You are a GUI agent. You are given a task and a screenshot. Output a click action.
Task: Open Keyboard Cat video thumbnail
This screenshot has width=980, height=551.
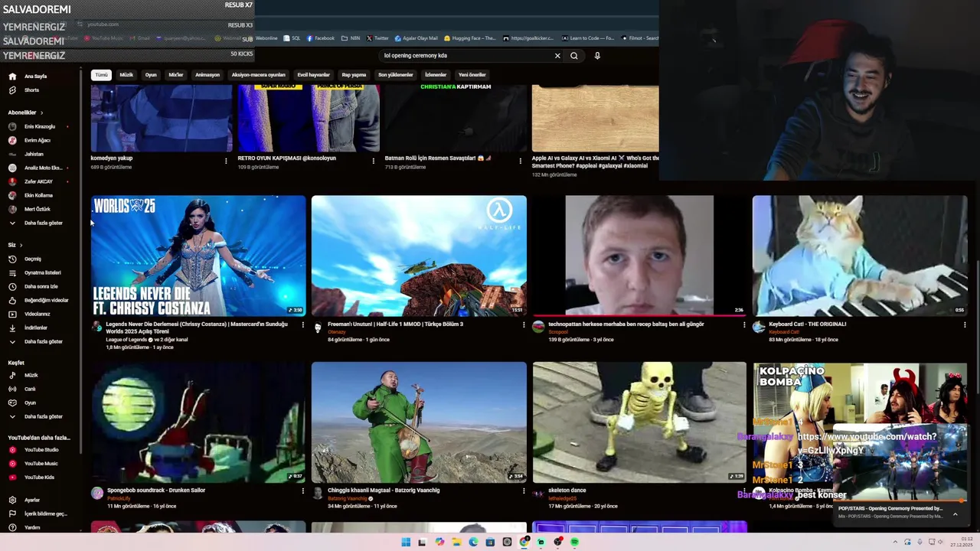pyautogui.click(x=859, y=256)
